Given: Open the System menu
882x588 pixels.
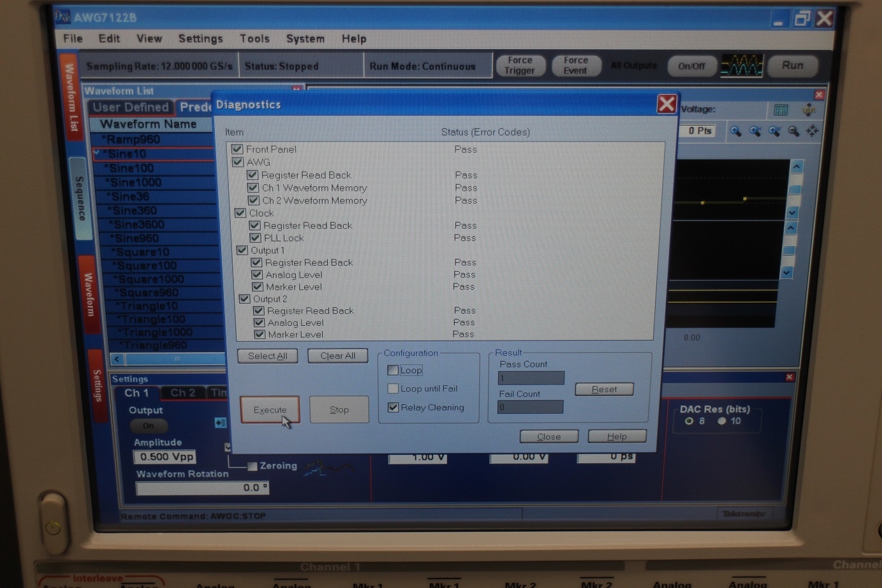Looking at the screenshot, I should pos(305,39).
